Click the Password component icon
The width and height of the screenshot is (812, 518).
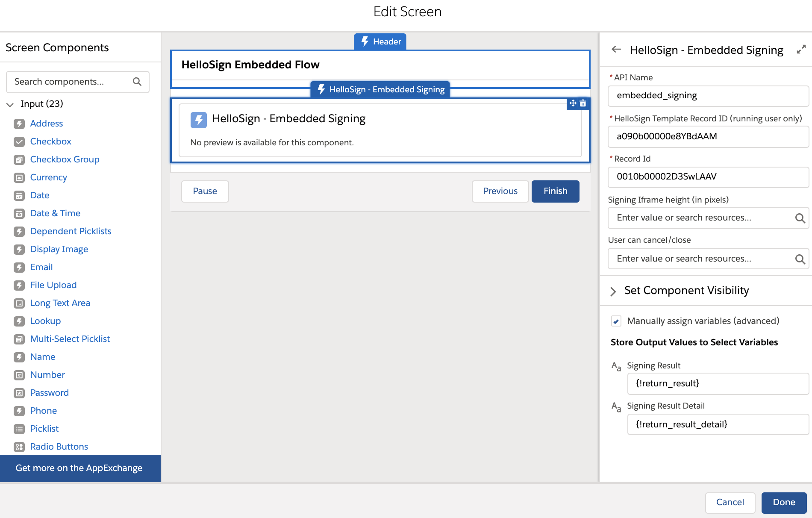(19, 393)
